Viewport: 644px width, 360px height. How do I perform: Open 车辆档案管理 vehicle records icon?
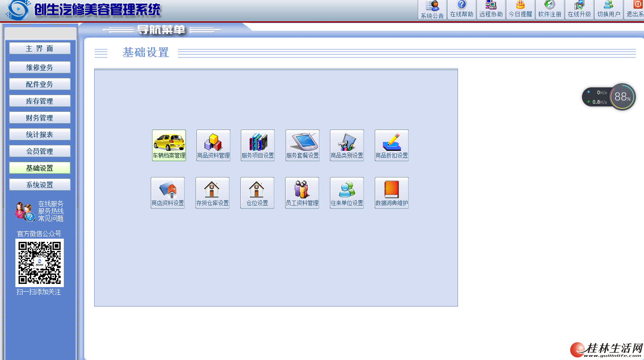tap(169, 145)
